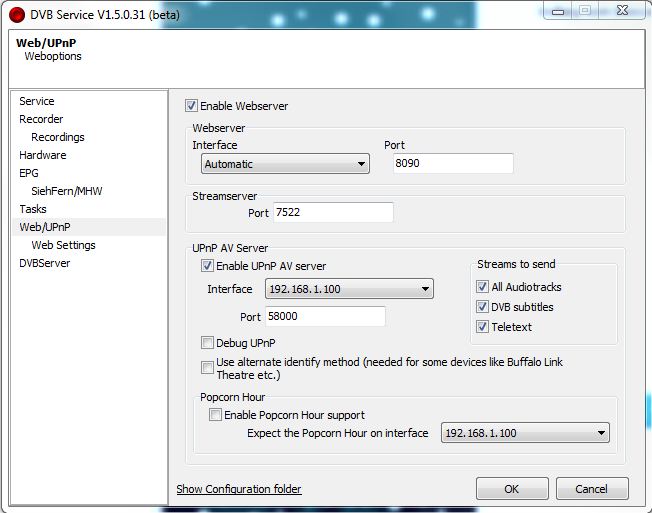Click the red DVB Service title bar icon

click(17, 15)
